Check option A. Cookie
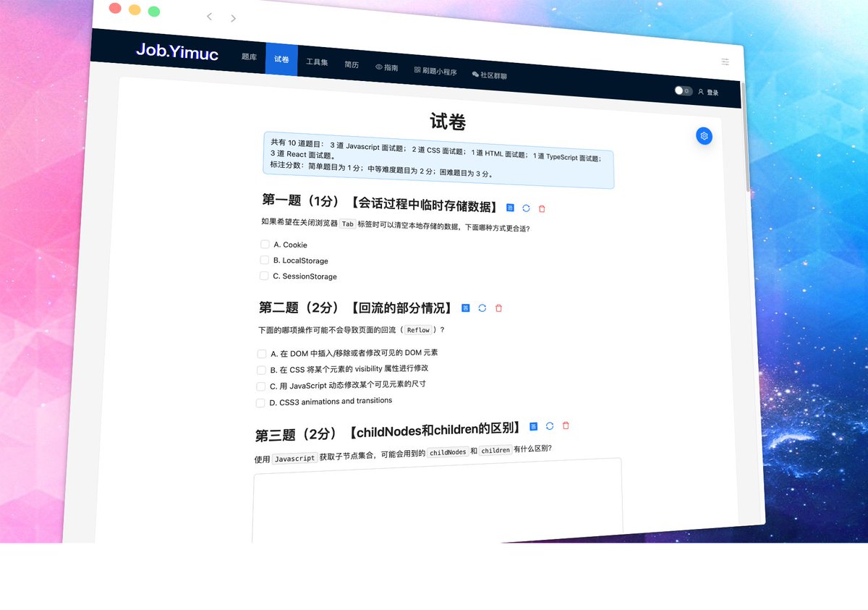Viewport: 868px width, 610px height. (x=265, y=245)
